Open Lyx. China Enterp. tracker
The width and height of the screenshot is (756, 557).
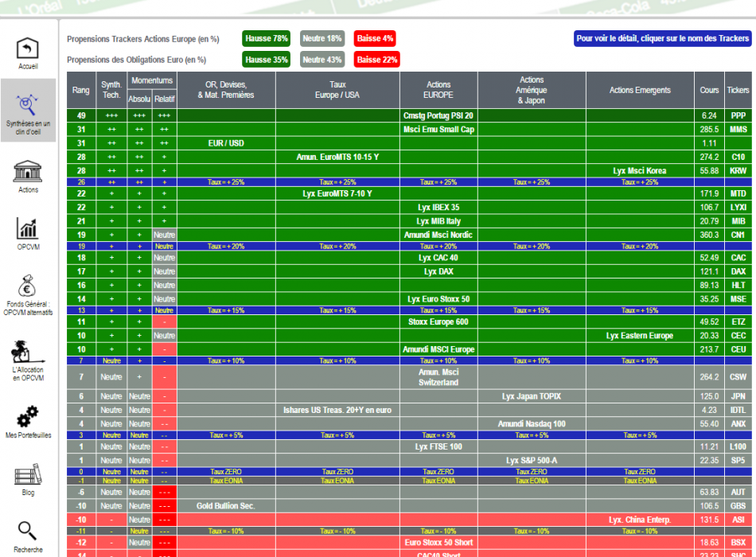pyautogui.click(x=640, y=520)
